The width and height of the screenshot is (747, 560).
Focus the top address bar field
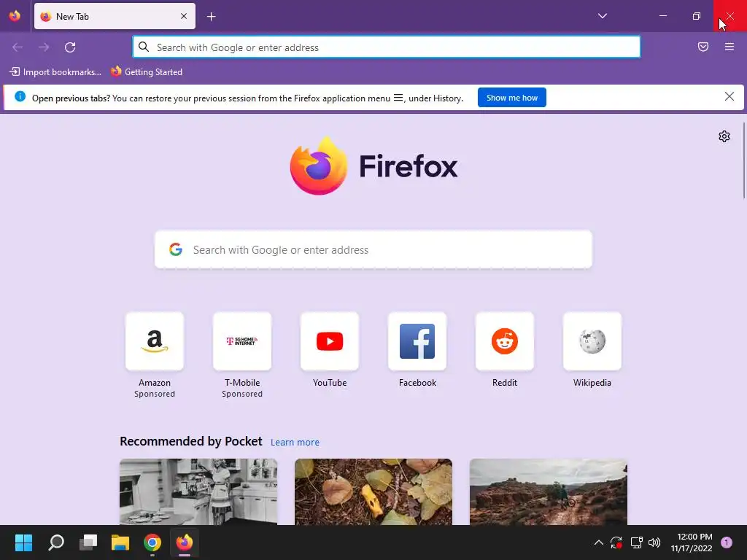387,47
